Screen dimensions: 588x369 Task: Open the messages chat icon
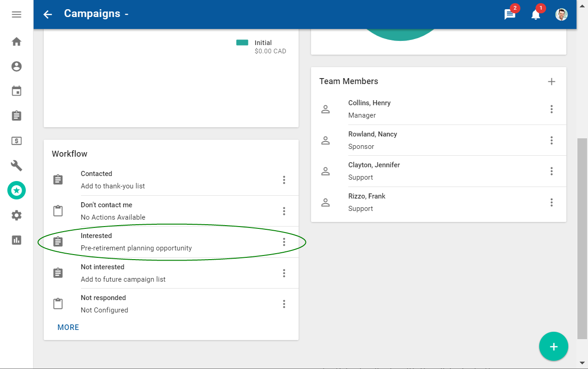510,15
